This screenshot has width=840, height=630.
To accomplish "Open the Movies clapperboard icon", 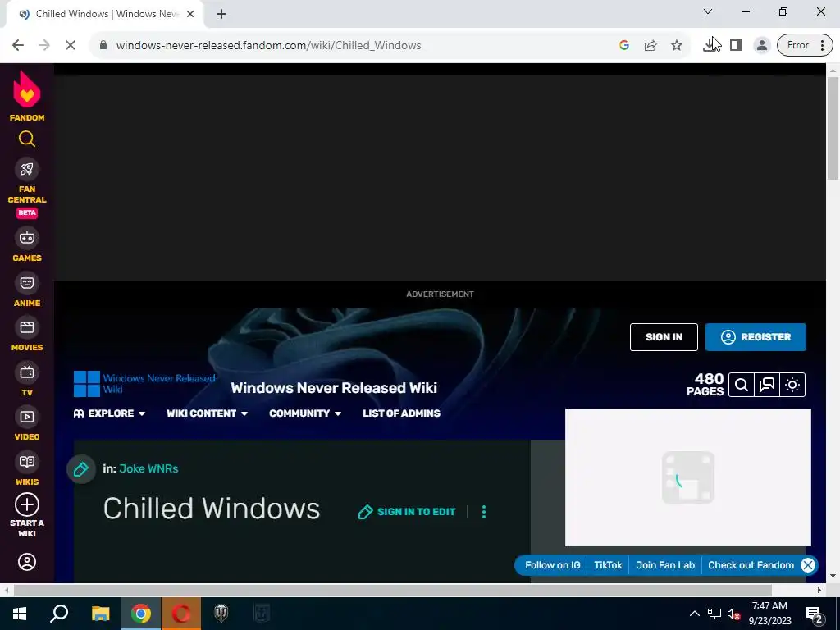I will coord(27,327).
